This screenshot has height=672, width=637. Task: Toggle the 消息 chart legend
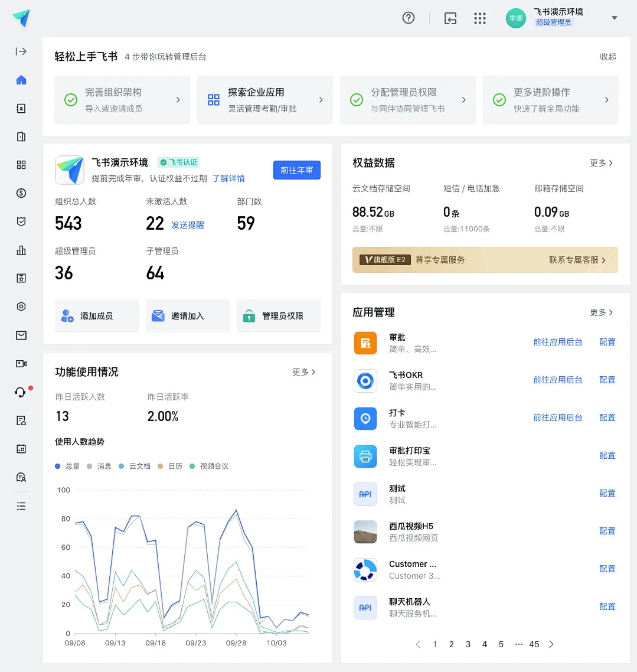tap(99, 467)
